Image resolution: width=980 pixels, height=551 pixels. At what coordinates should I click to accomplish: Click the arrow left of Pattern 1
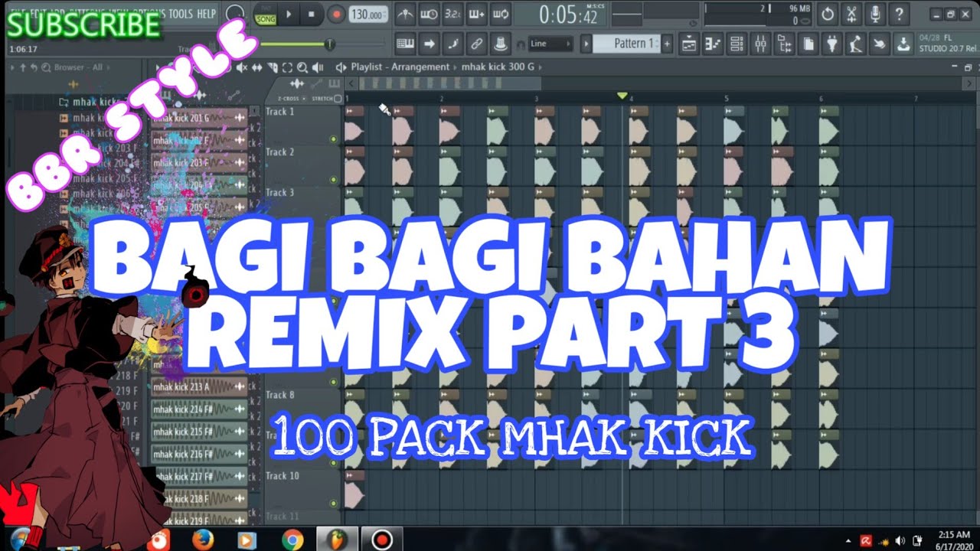pyautogui.click(x=586, y=44)
